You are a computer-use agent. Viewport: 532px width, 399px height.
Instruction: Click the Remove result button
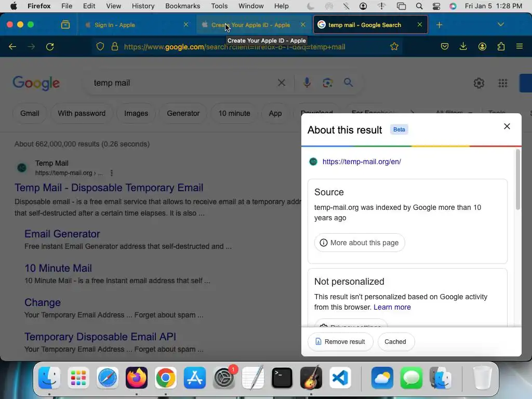pyautogui.click(x=340, y=342)
